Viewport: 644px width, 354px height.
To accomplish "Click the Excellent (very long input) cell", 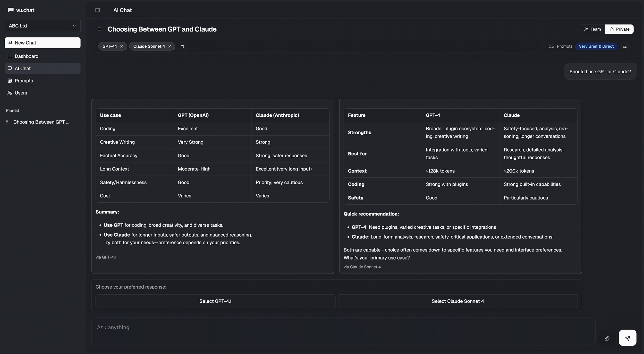I will (284, 169).
